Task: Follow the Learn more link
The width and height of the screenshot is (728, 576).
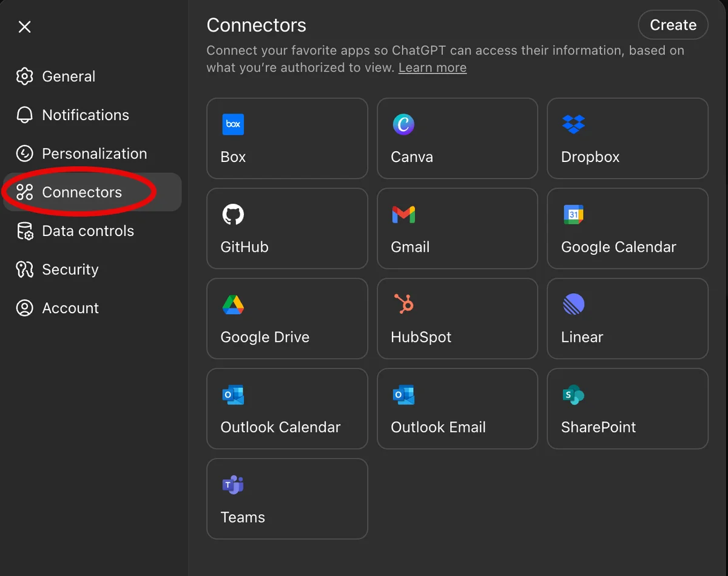Action: click(x=433, y=67)
